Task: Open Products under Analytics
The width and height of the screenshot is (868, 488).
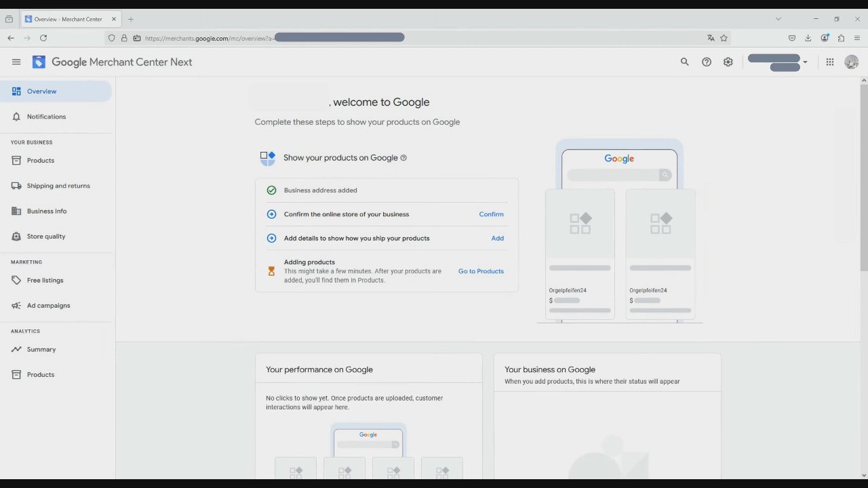Action: point(56,375)
